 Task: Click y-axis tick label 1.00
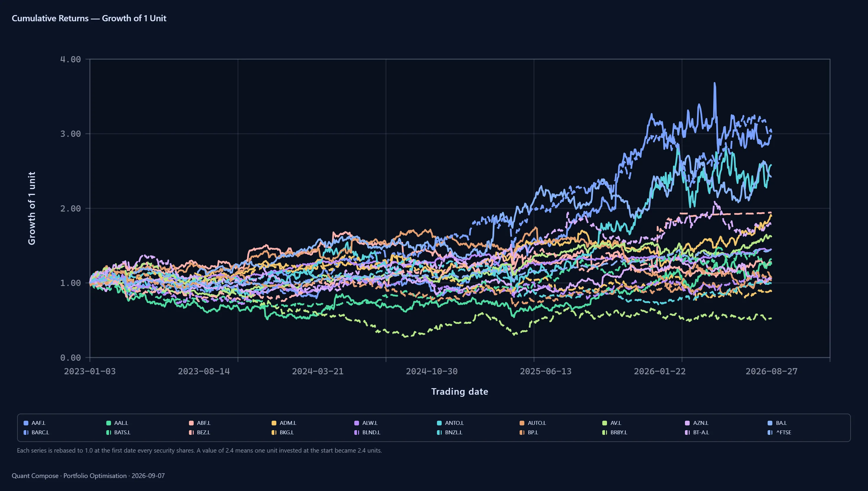tap(71, 283)
